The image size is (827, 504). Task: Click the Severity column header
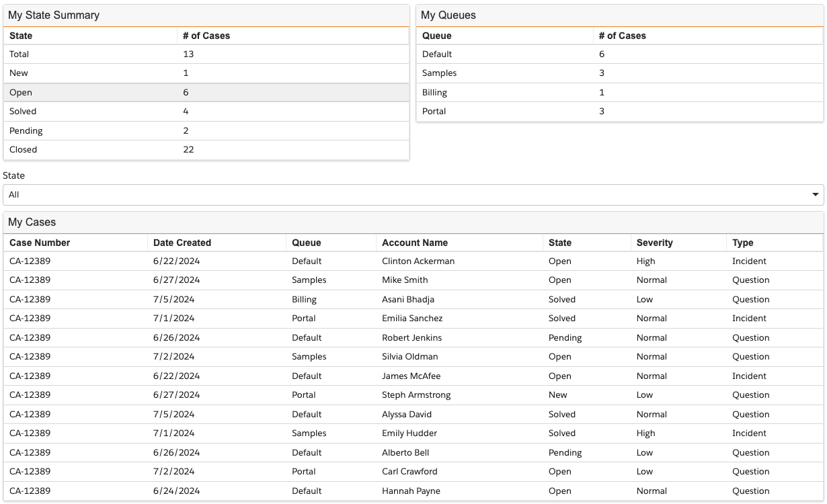(654, 243)
